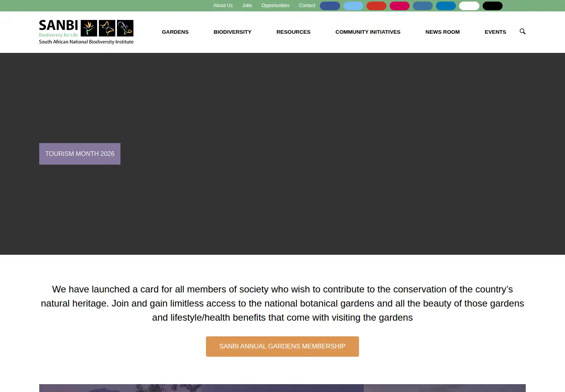This screenshot has width=565, height=392.
Task: Open the Biodiversity menu
Action: coord(232,32)
